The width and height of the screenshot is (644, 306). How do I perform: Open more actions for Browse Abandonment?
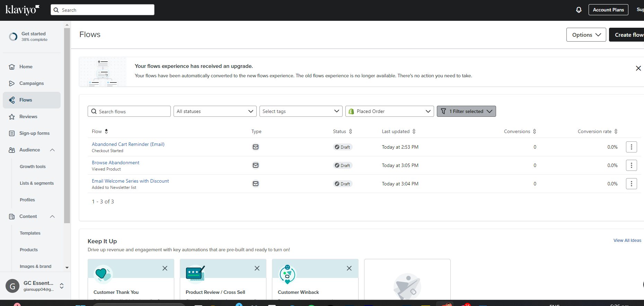click(x=631, y=165)
